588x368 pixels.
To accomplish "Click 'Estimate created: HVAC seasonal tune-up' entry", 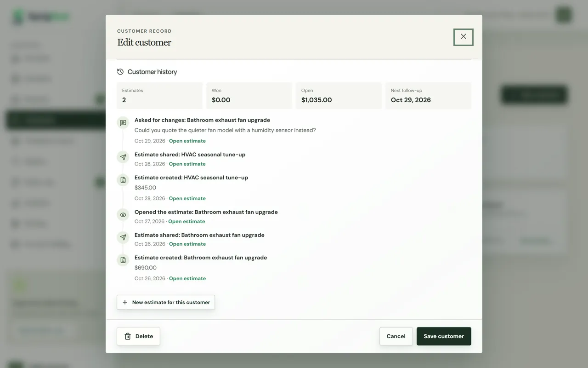I will pyautogui.click(x=191, y=178).
